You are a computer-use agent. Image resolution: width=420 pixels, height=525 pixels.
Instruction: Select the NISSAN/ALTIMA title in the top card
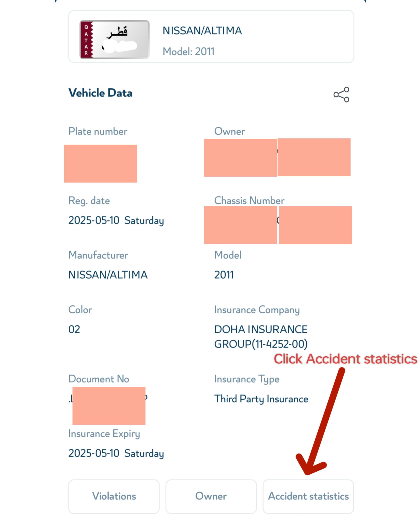(202, 31)
